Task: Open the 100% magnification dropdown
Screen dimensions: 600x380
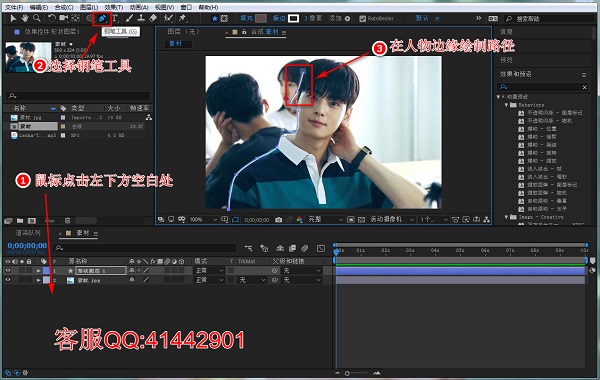Action: click(203, 220)
